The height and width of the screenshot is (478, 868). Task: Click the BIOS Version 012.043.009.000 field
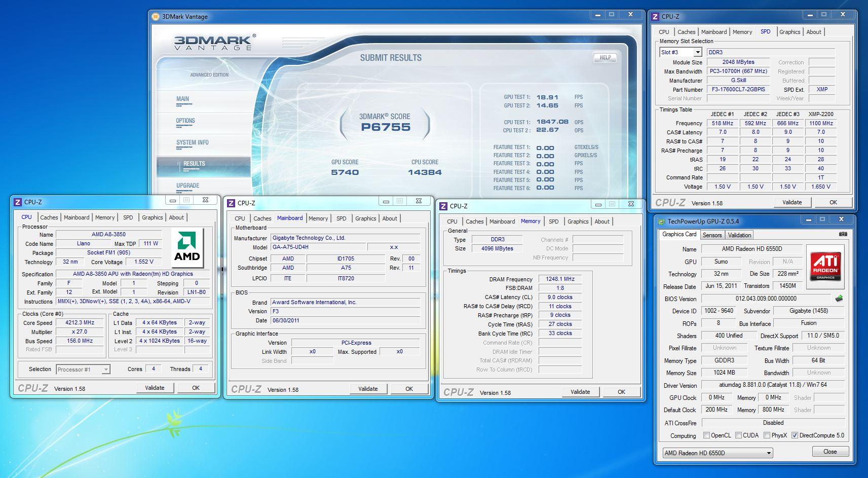click(766, 299)
